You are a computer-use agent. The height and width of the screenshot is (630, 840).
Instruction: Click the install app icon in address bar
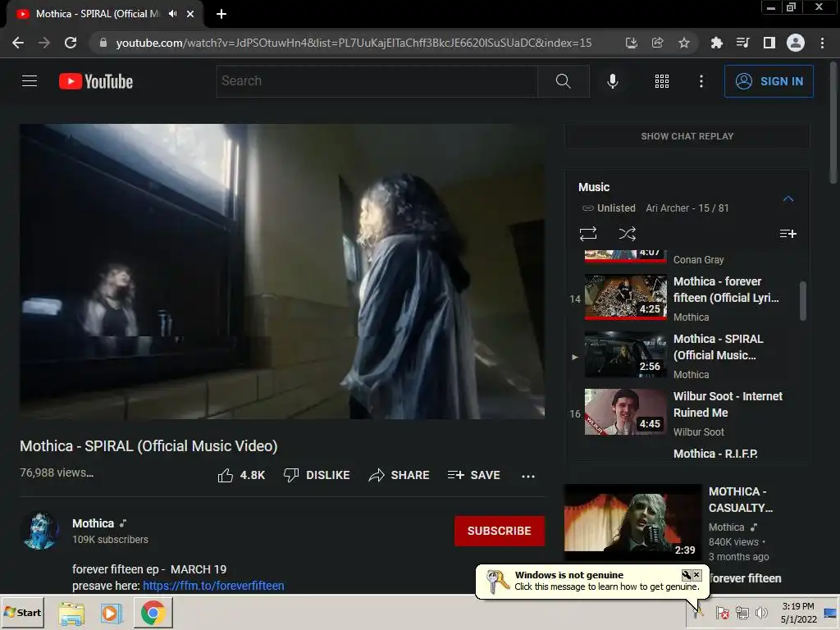pos(631,43)
